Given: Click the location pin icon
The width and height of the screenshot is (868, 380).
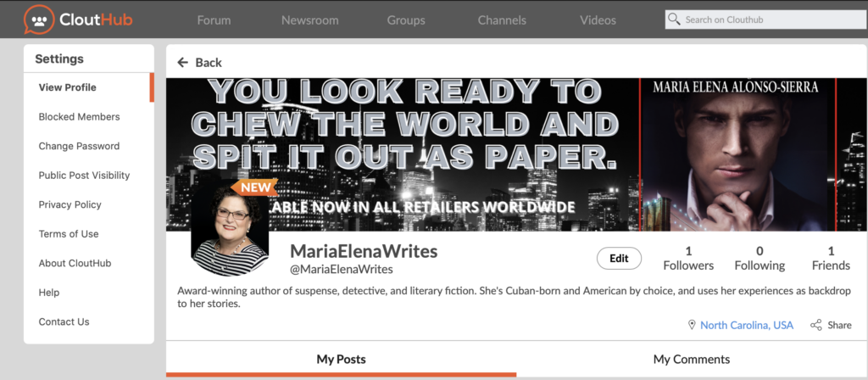Looking at the screenshot, I should coord(692,325).
